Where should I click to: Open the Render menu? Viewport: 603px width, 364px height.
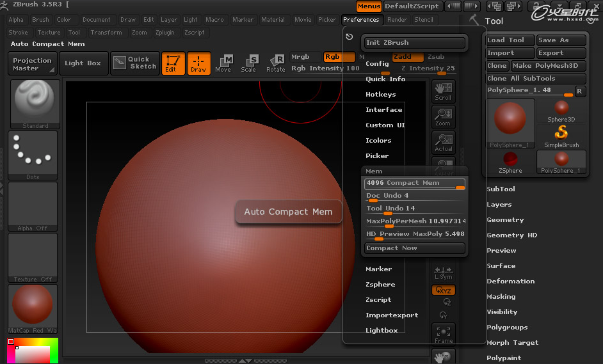(x=397, y=20)
